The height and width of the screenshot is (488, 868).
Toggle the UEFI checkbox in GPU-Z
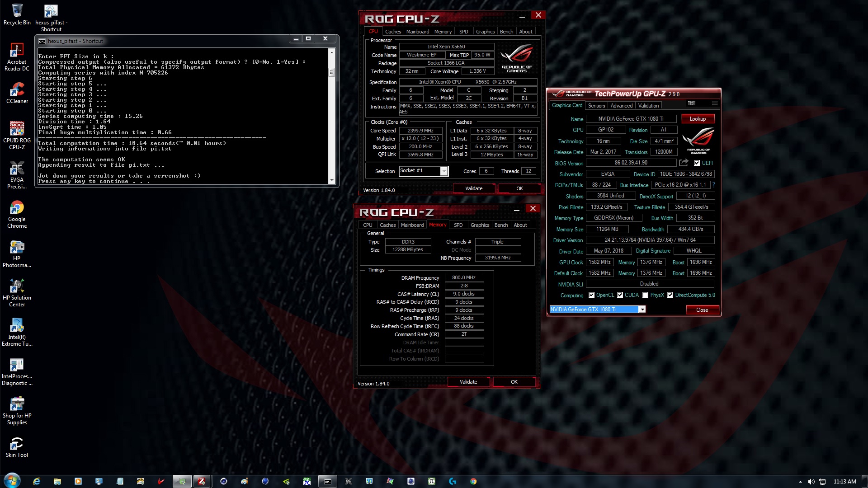[697, 163]
